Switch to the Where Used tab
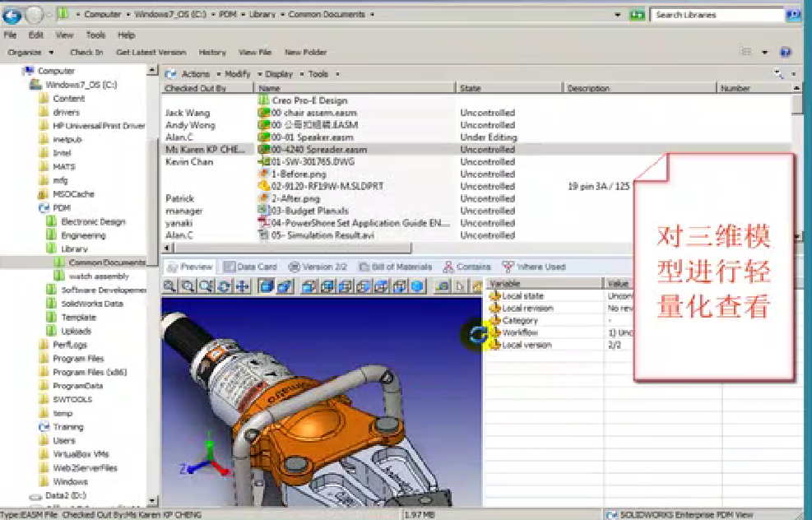 [534, 267]
